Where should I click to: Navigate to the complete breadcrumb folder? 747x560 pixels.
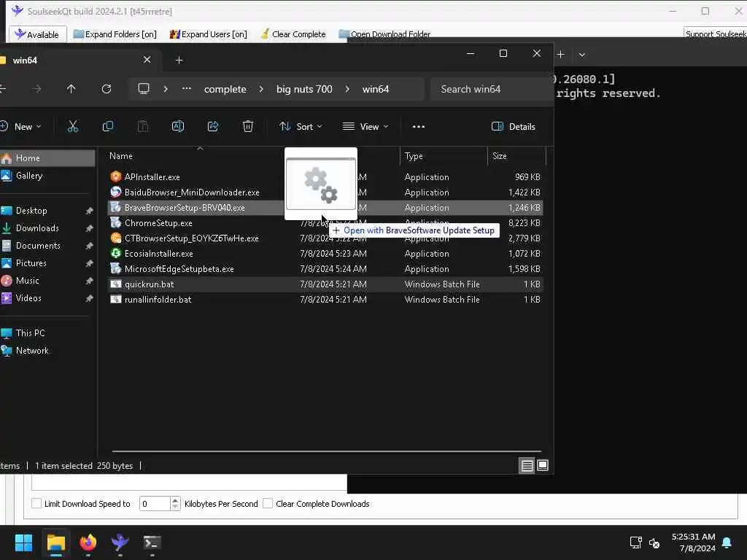tap(225, 89)
